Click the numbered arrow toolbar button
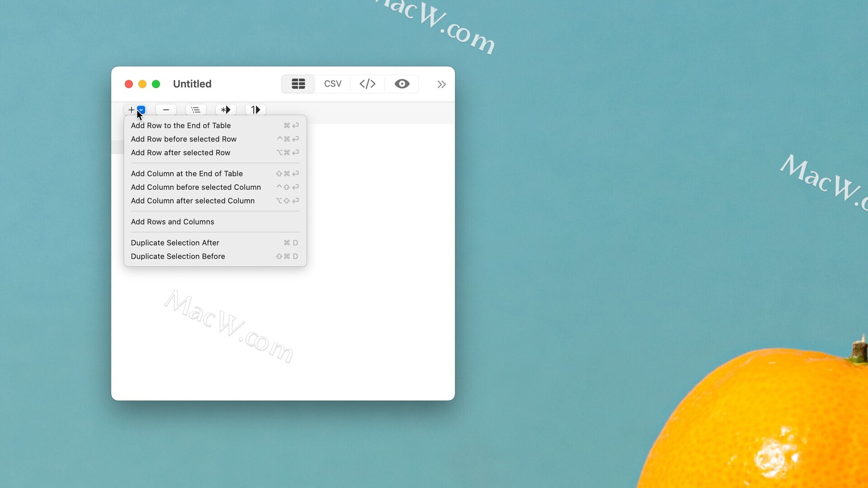 point(255,110)
